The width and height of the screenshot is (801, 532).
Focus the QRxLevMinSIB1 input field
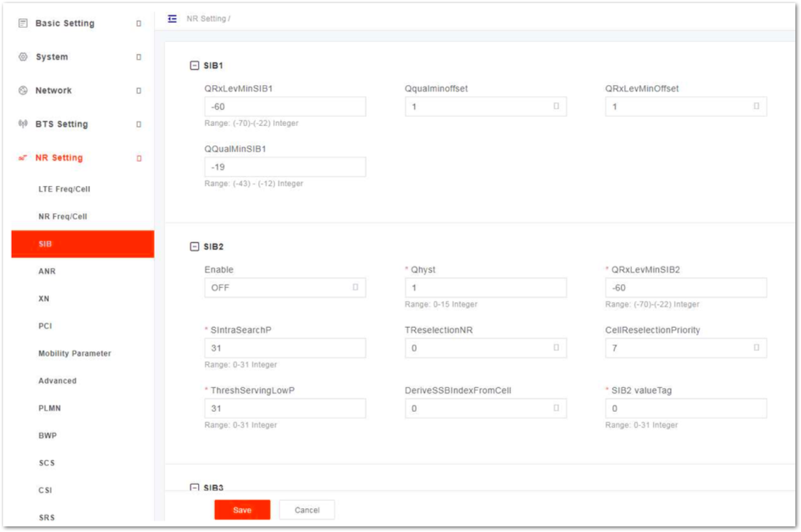[285, 107]
